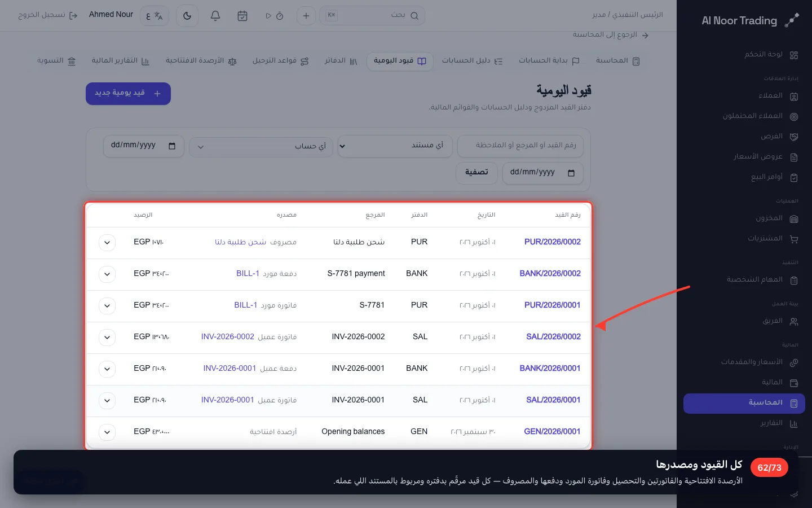This screenshot has height=508, width=812.
Task: Open entry GEN/2026/0001 link
Action: pos(552,432)
